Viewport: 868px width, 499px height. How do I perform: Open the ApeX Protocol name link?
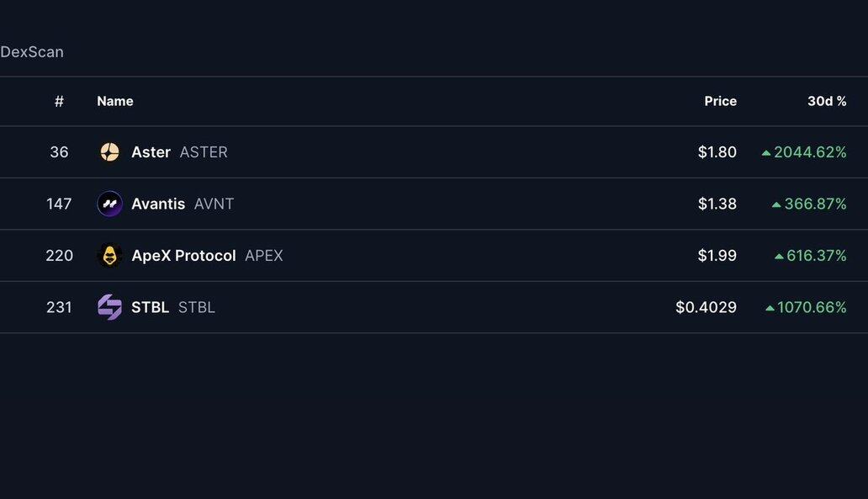[184, 255]
